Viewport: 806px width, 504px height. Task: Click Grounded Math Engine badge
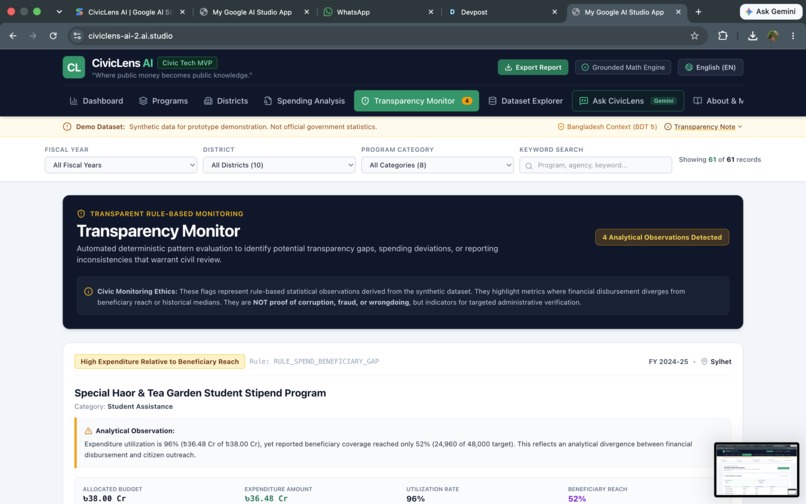tap(622, 67)
